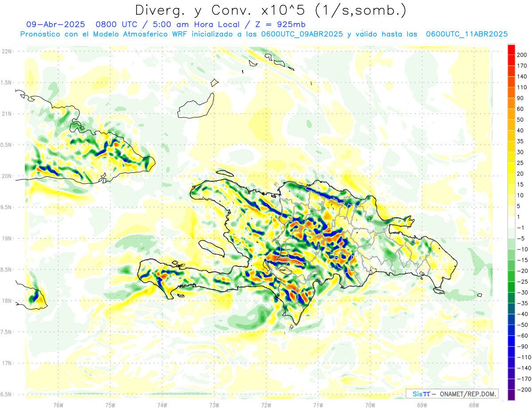Click the positive colorbar value 90

tap(520, 98)
